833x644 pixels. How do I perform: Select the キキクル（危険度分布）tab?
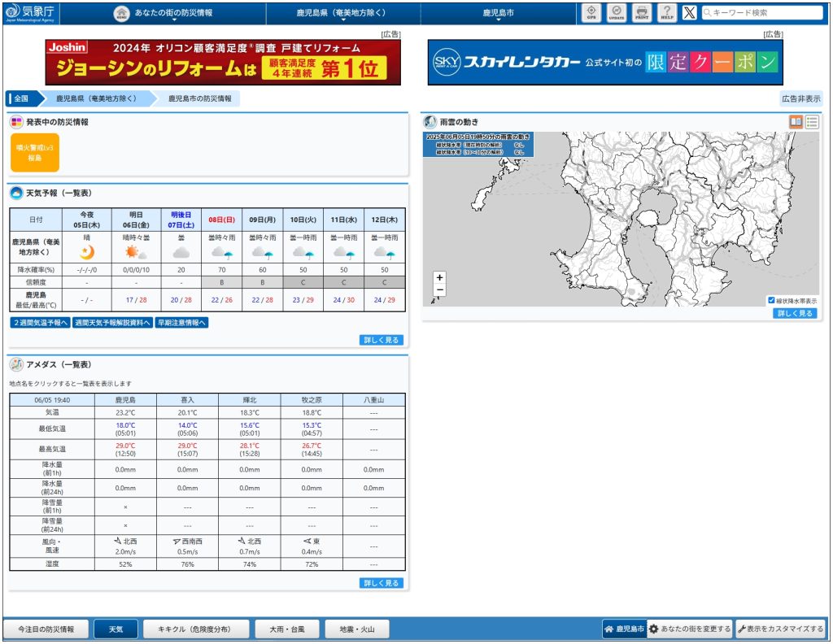click(x=192, y=629)
